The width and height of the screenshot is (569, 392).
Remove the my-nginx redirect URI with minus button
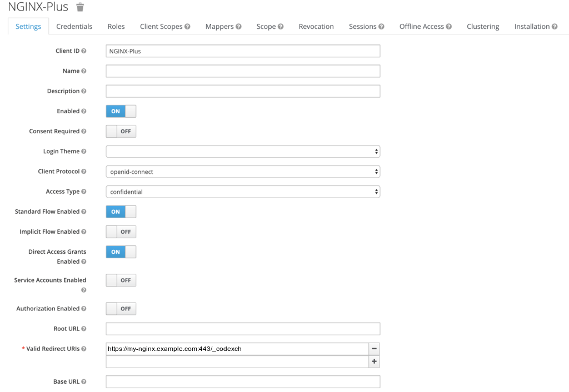click(x=375, y=349)
